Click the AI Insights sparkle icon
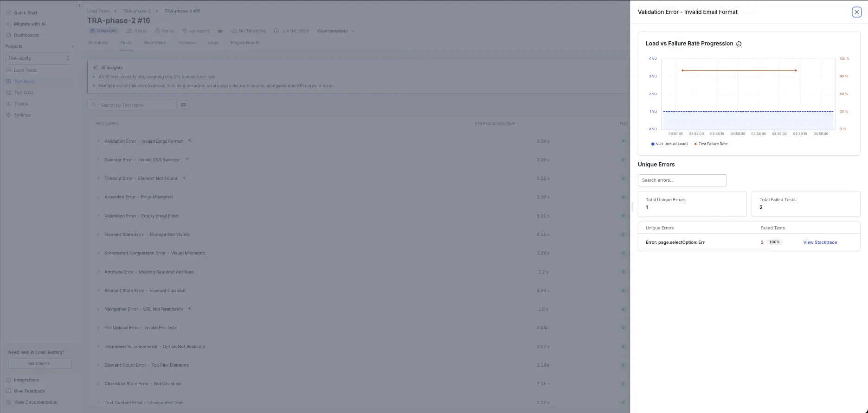 (95, 68)
